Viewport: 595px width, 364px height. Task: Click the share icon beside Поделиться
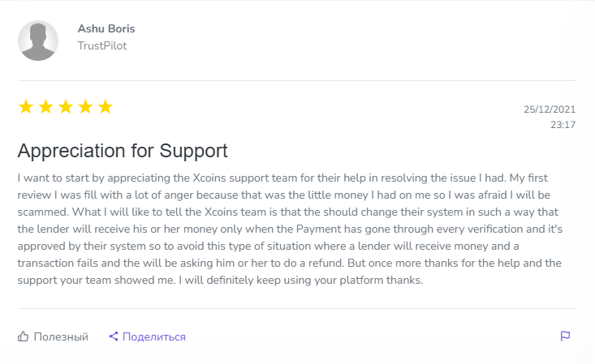tap(114, 336)
